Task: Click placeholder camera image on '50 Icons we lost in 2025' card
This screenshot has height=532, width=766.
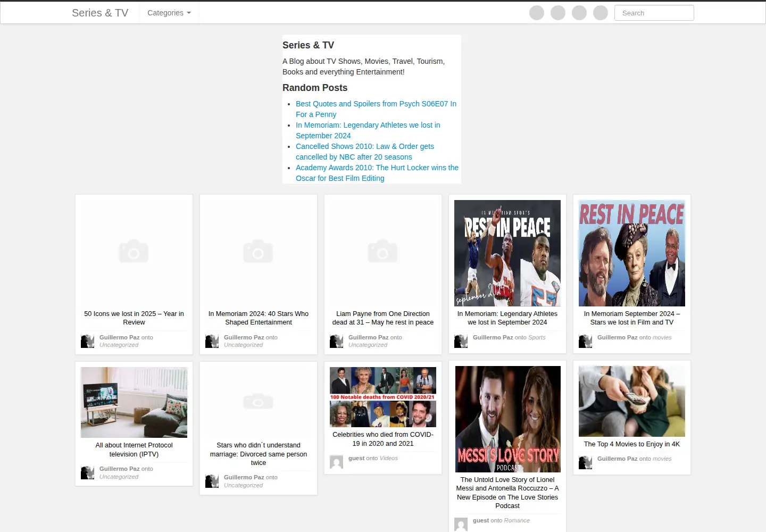Action: click(134, 253)
